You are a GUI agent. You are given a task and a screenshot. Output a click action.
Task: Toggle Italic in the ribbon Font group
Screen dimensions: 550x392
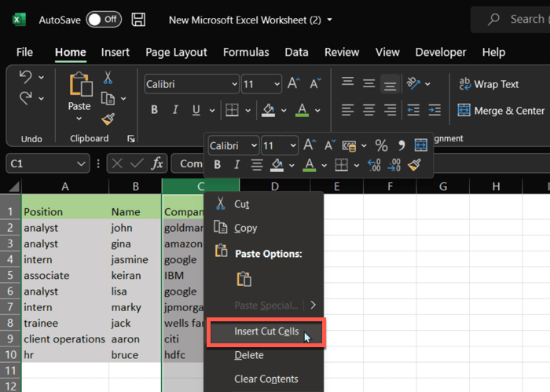point(176,110)
